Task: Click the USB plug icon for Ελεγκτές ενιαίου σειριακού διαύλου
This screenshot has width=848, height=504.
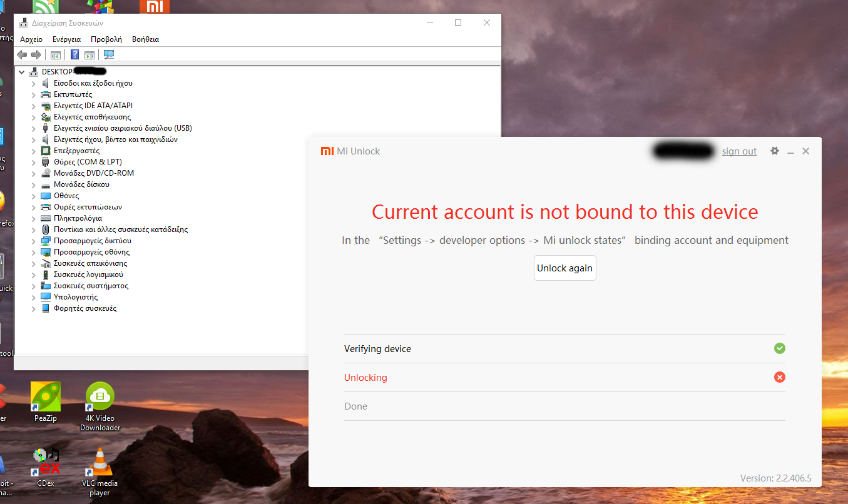Action: pos(46,128)
